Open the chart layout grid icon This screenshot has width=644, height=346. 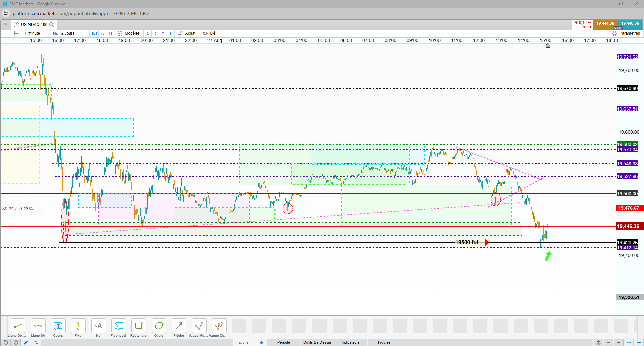point(17,33)
